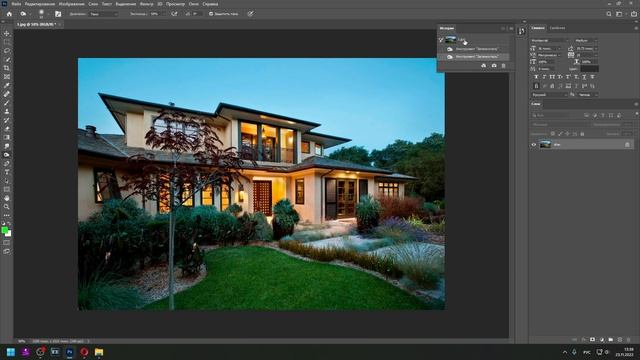This screenshot has width=640, height=360.
Task: Select the Healing Brush tool
Action: point(7,94)
